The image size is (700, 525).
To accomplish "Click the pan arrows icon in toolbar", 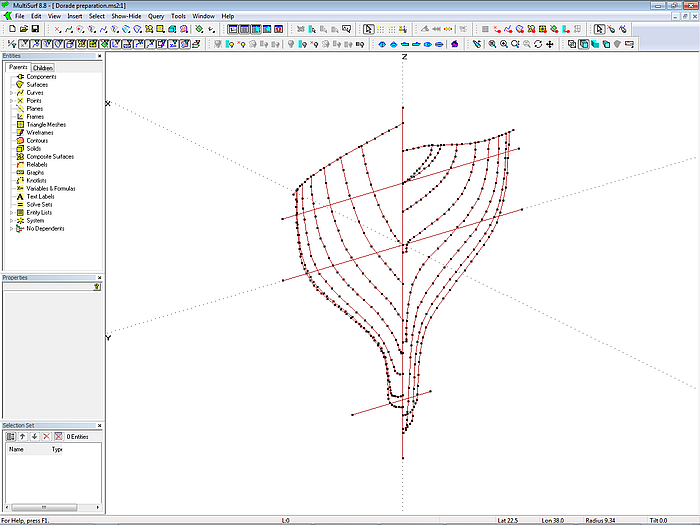I will point(550,44).
